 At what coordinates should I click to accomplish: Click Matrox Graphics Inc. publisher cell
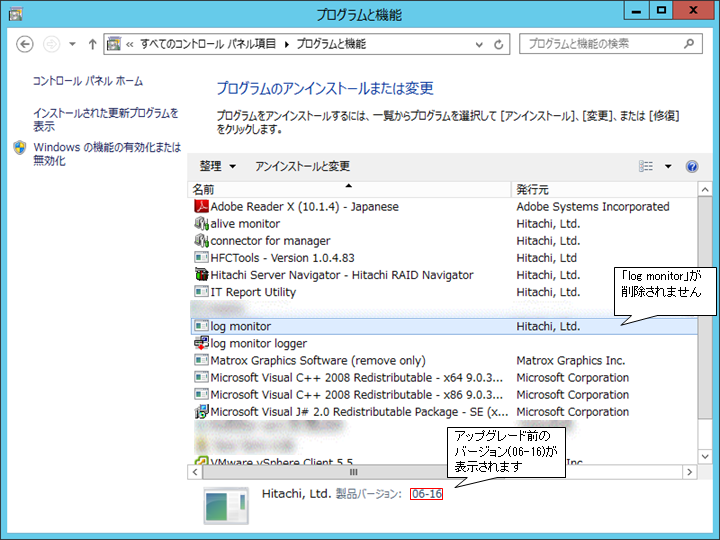coord(571,360)
